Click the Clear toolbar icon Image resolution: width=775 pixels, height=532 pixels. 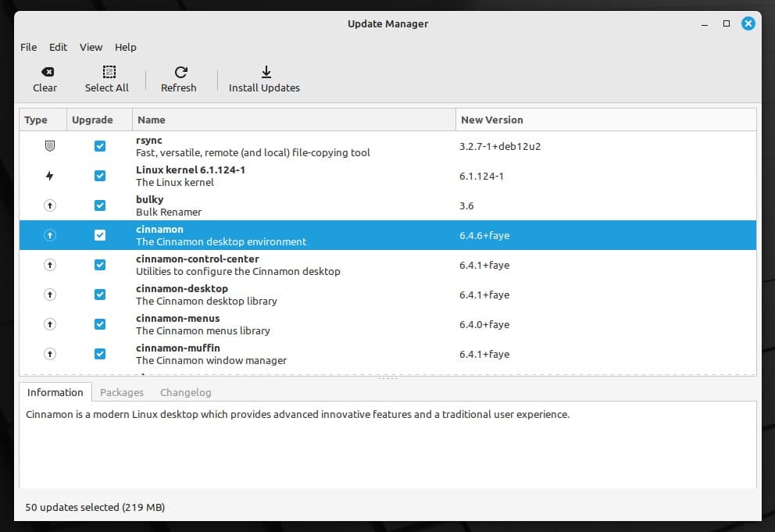pyautogui.click(x=48, y=72)
